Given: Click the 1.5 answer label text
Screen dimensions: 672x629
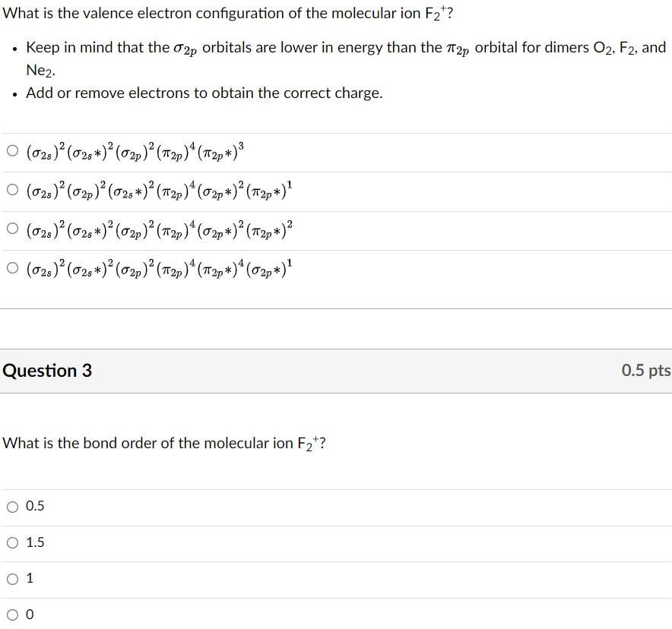Looking at the screenshot, I should [x=33, y=542].
